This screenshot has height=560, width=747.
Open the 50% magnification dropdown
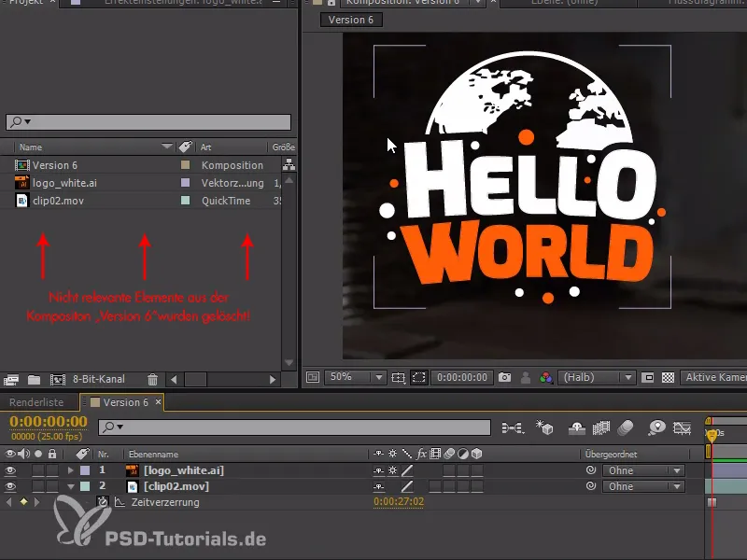click(355, 377)
